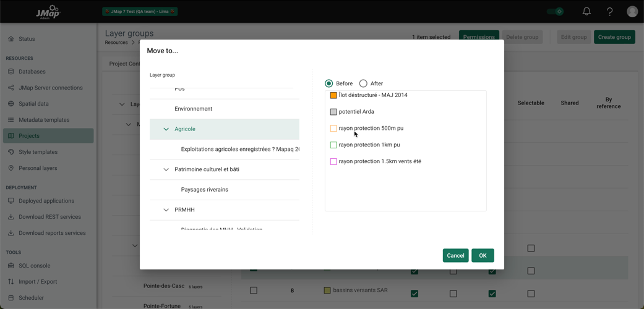Open Databases from sidebar

point(32,72)
